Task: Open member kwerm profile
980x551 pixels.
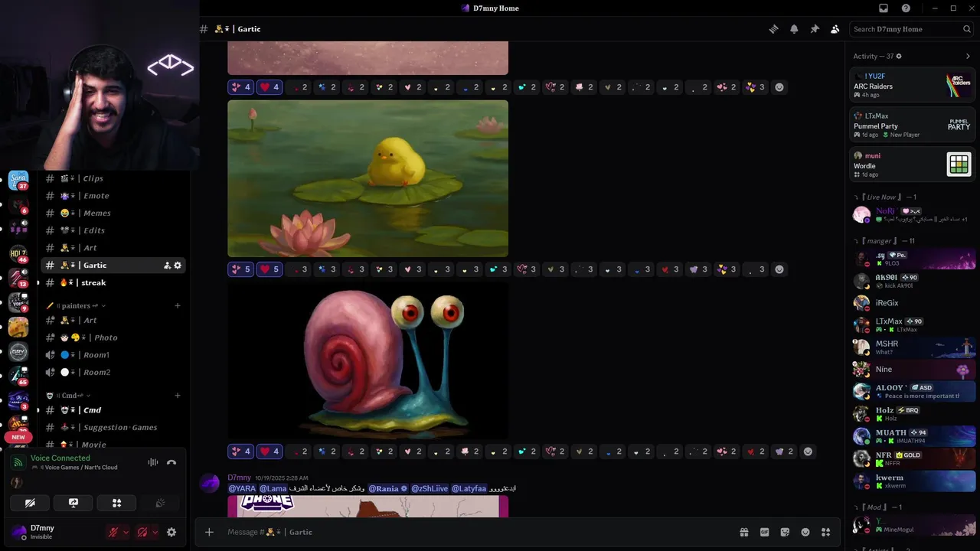Action: [913, 481]
